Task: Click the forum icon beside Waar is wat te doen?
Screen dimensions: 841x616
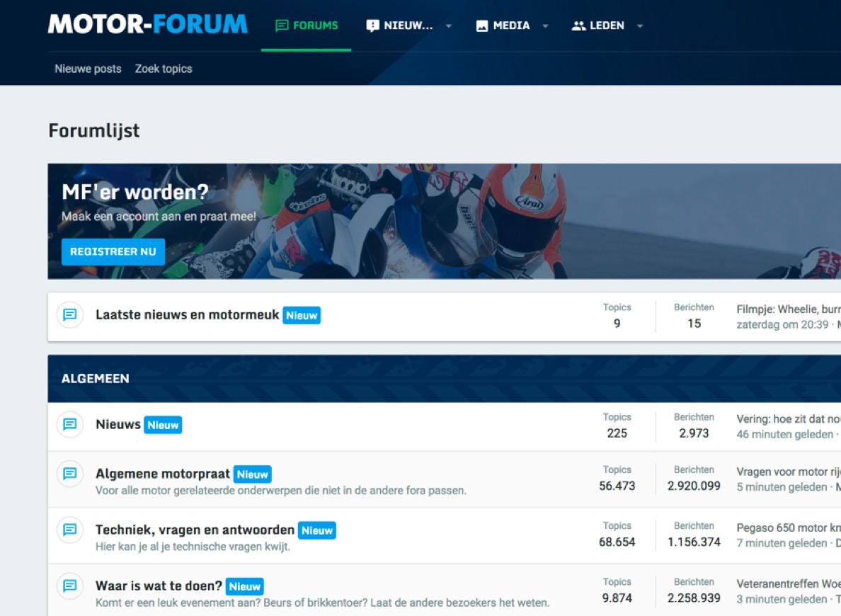Action: pos(69,586)
